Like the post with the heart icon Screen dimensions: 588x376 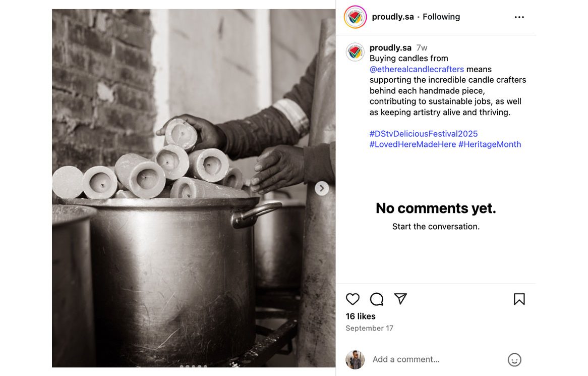click(x=352, y=299)
